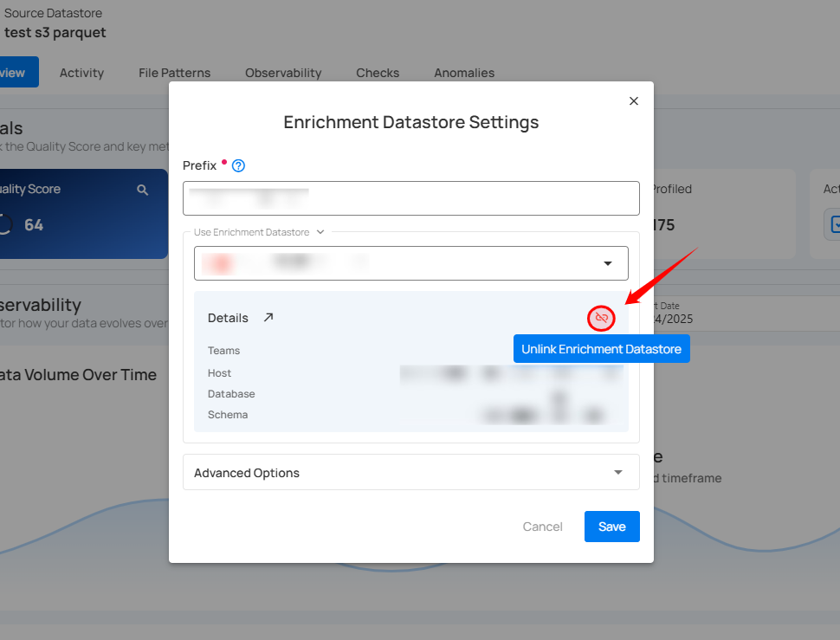Viewport: 840px width, 640px height.
Task: Click Cancel to discard settings
Action: click(542, 527)
